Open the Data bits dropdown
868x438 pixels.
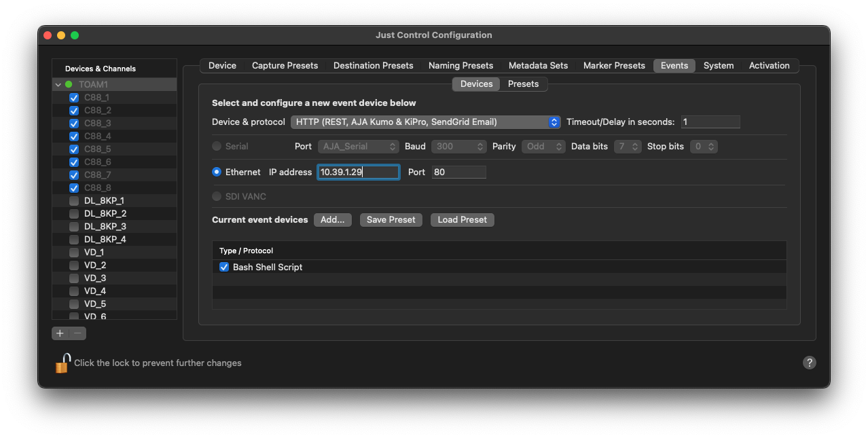coord(628,147)
